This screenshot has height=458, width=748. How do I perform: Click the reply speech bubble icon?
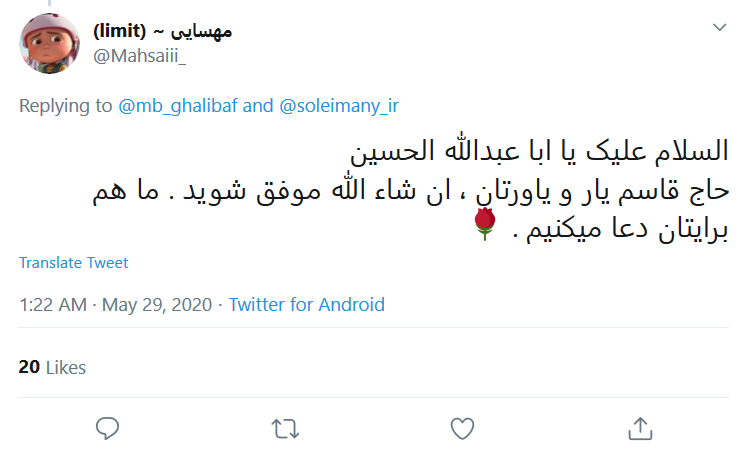tap(108, 428)
